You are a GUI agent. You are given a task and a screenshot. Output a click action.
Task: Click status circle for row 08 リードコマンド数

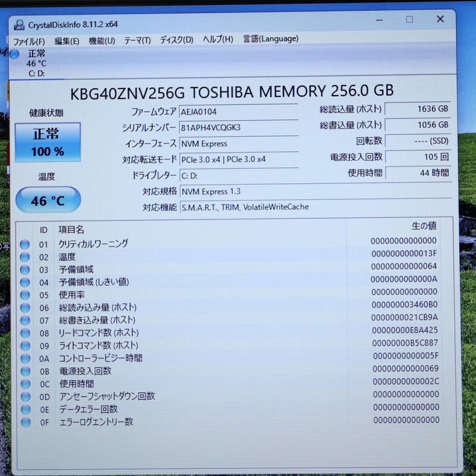[25, 333]
